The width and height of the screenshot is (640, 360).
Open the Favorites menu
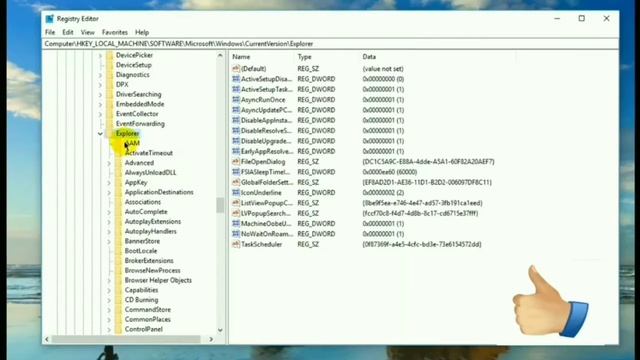pos(115,32)
